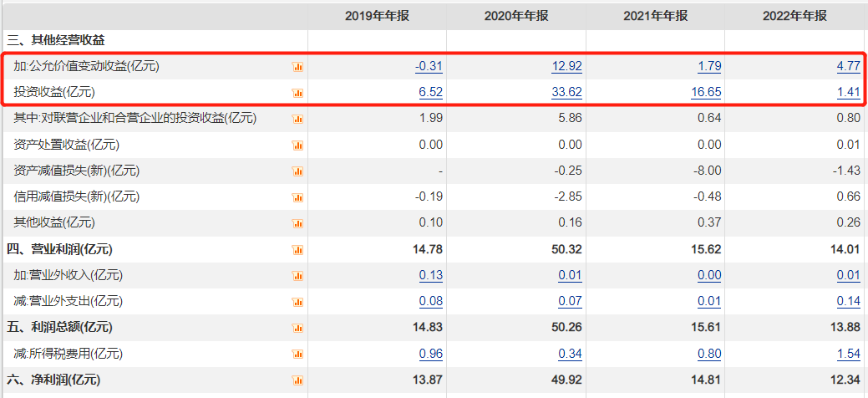Click chart icon beside 资产减值损失(新)

pos(297,171)
